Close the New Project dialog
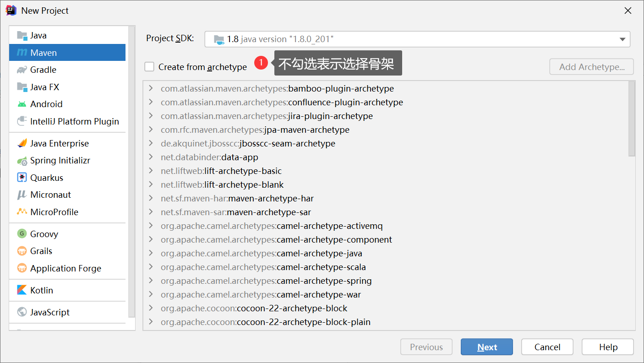The height and width of the screenshot is (363, 644). click(x=628, y=11)
